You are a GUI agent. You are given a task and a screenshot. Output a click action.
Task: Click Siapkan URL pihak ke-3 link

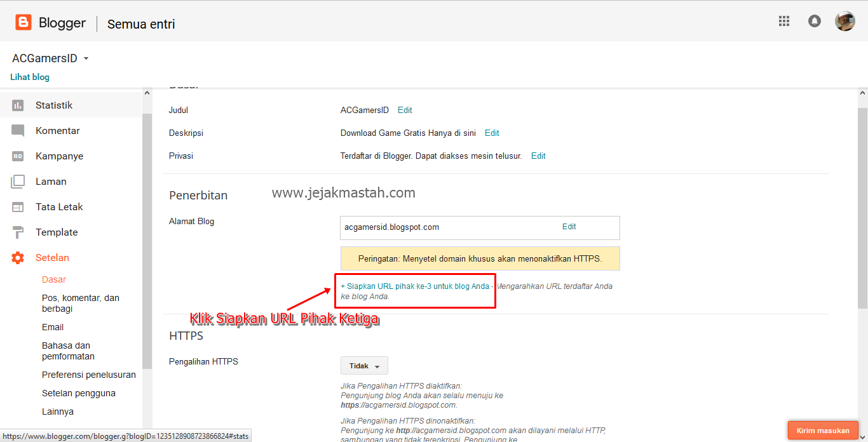pos(415,286)
